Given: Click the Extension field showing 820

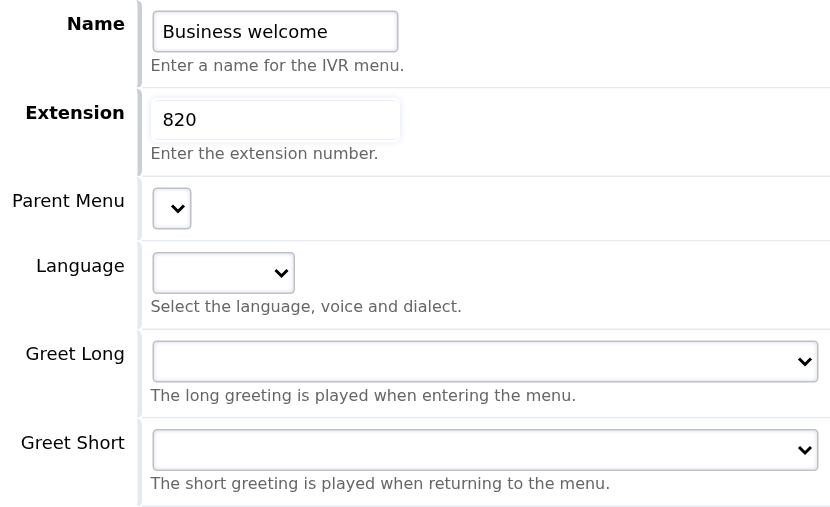Looking at the screenshot, I should (275, 120).
